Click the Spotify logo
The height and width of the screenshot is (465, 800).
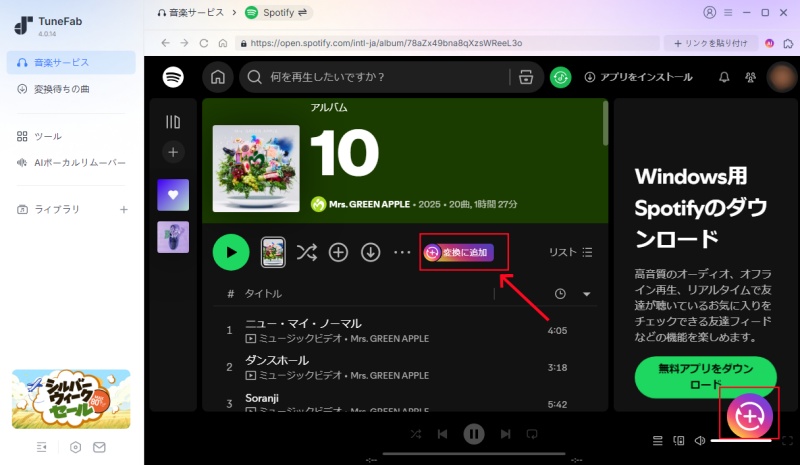pyautogui.click(x=173, y=77)
